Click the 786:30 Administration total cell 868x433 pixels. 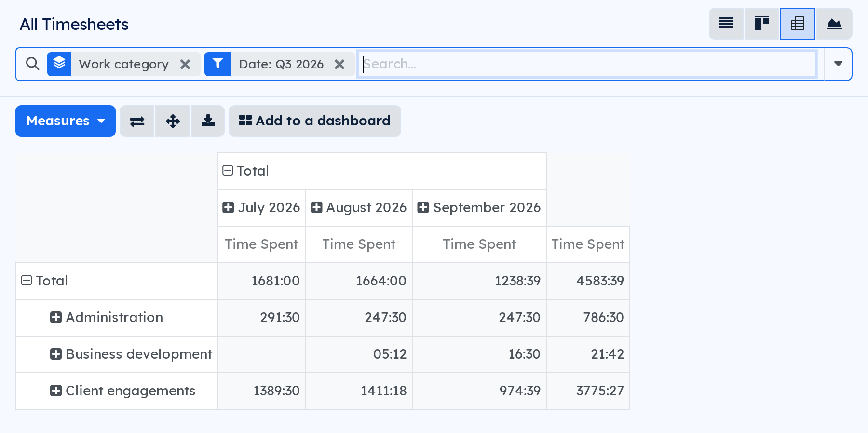click(588, 318)
